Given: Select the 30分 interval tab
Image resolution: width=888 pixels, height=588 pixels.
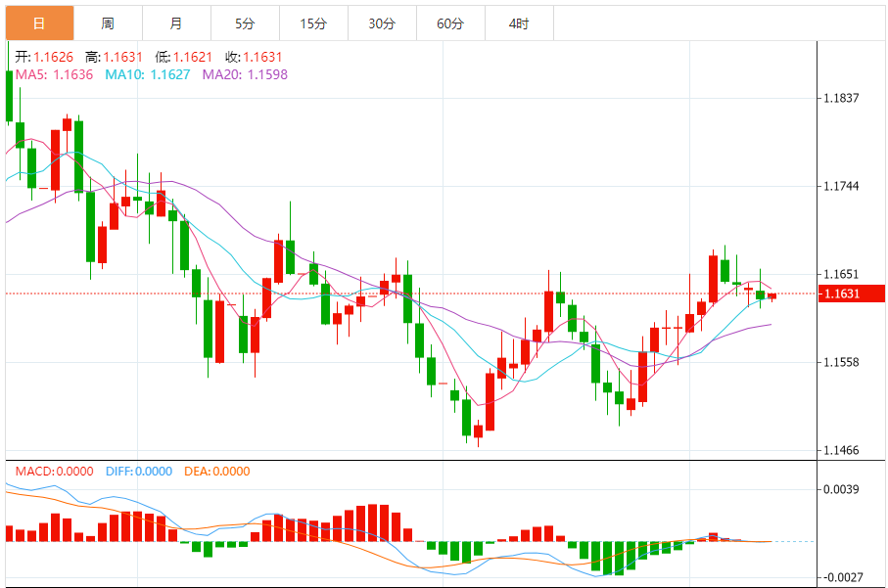Looking at the screenshot, I should click(382, 23).
